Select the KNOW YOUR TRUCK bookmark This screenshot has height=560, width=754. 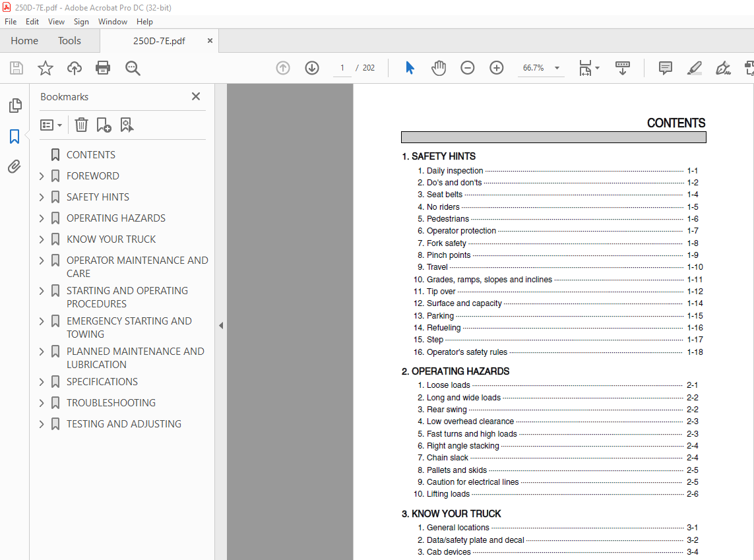pyautogui.click(x=111, y=239)
